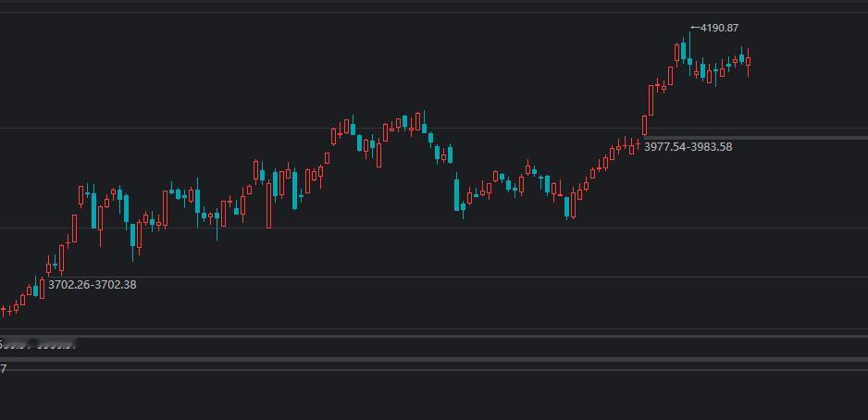The image size is (868, 420).
Task: Select the 3702.26-3702.38 gap label
Action: 92,285
